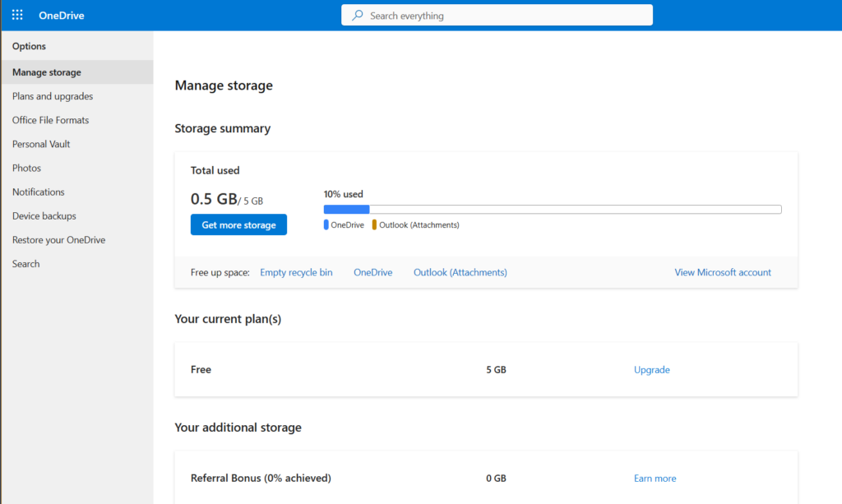842x504 pixels.
Task: Open View Microsoft account link
Action: point(723,272)
